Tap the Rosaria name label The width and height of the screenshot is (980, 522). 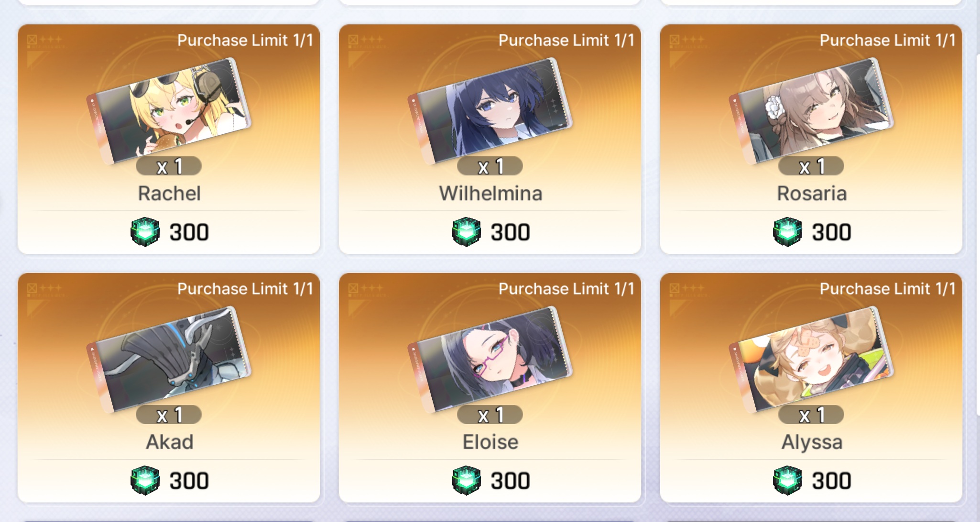point(812,194)
